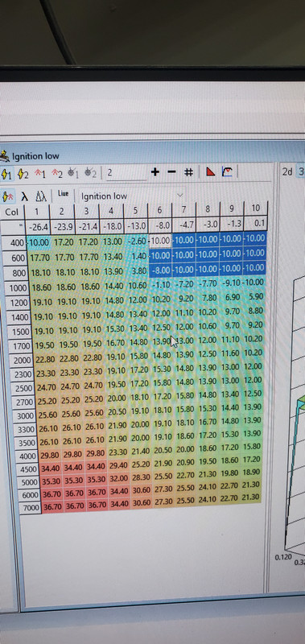305x644 pixels.
Task: Click load axis value -4.7
Action: [184, 225]
